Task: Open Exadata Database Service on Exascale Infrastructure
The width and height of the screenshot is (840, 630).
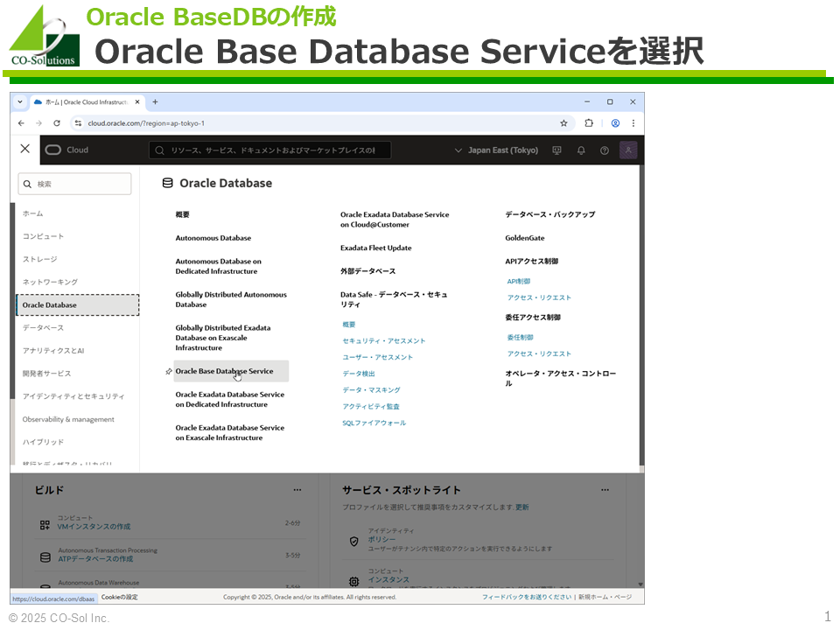Action: [x=230, y=432]
